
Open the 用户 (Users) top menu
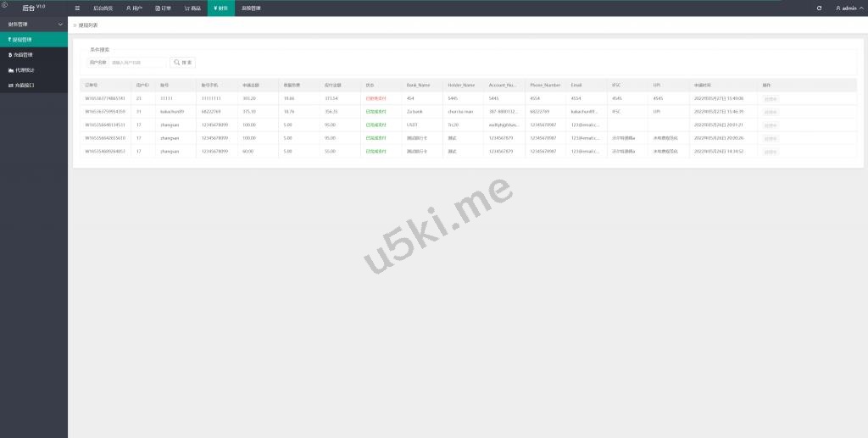[x=134, y=8]
